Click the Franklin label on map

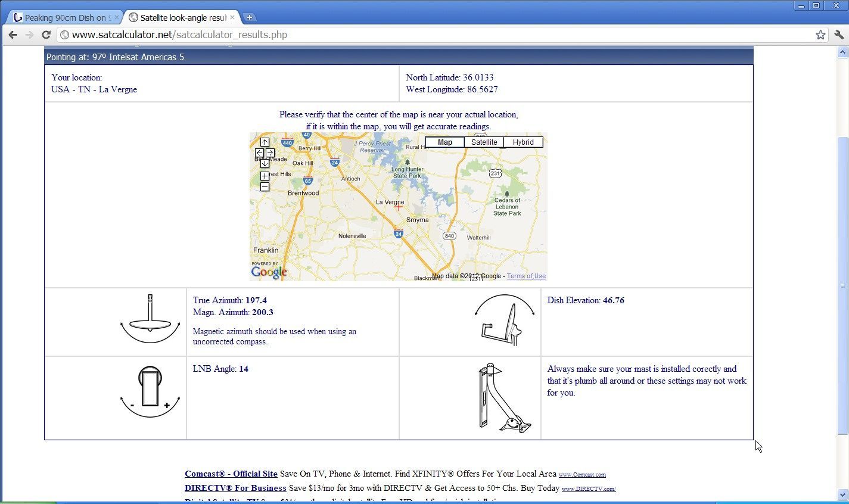tap(266, 250)
